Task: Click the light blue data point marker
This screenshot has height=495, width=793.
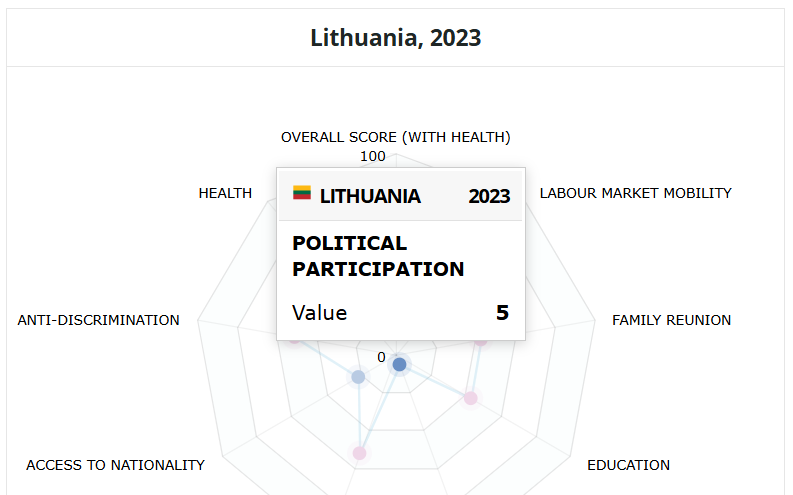Action: coord(358,377)
